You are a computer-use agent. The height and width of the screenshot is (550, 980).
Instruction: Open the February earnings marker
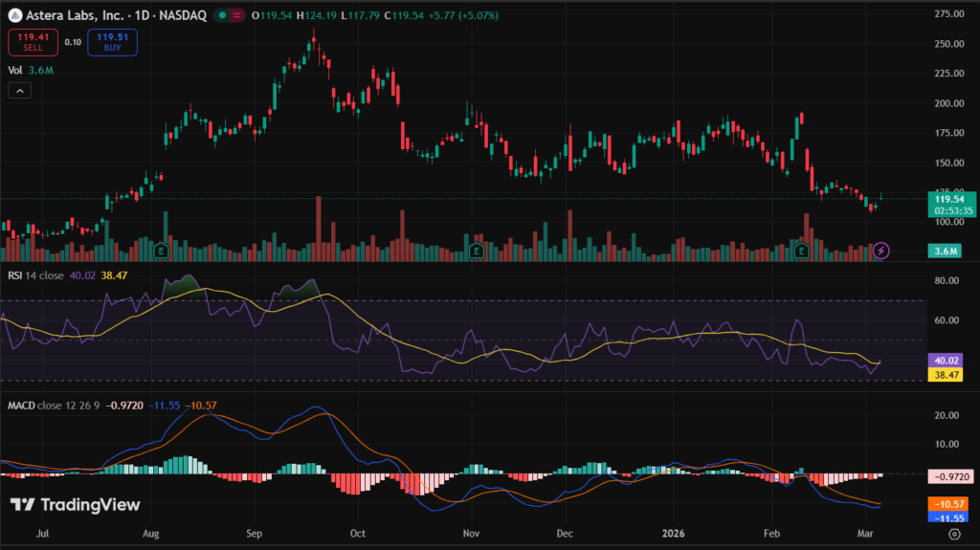pyautogui.click(x=802, y=251)
